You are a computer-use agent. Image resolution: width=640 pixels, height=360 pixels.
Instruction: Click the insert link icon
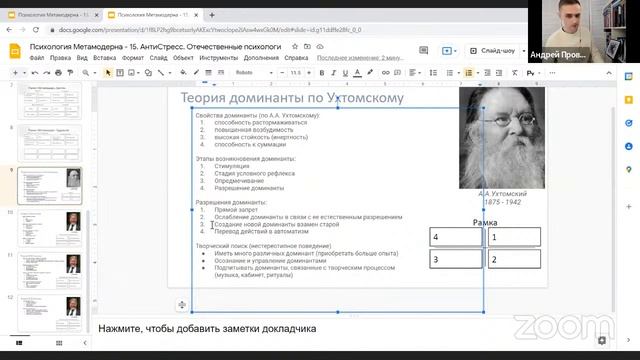[x=385, y=73]
